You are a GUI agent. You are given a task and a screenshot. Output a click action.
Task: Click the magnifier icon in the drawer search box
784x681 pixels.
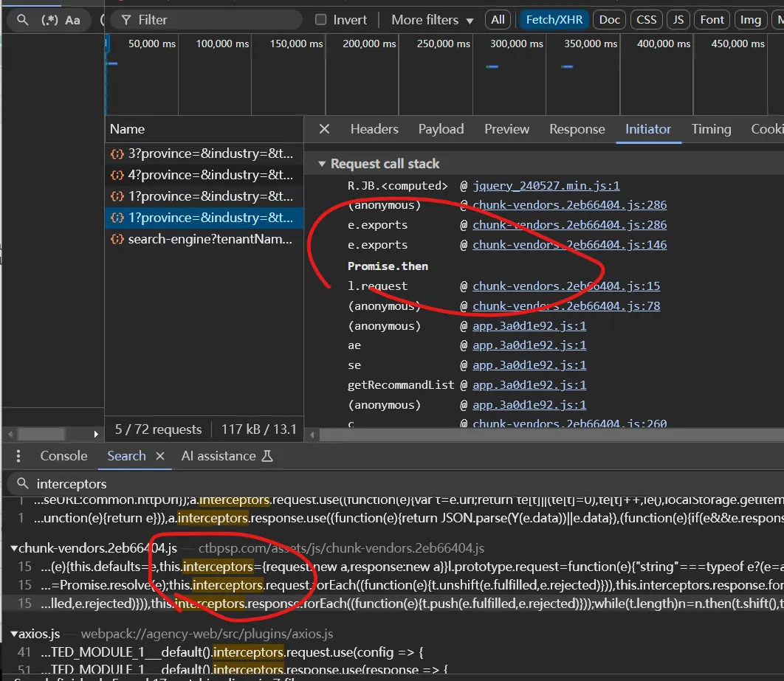click(22, 483)
